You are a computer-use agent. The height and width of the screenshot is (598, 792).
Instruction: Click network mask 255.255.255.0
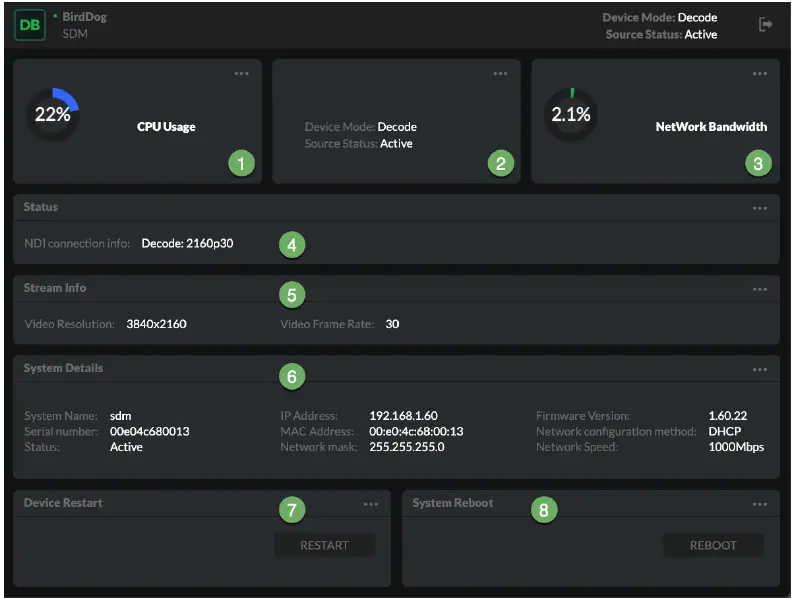pos(407,447)
